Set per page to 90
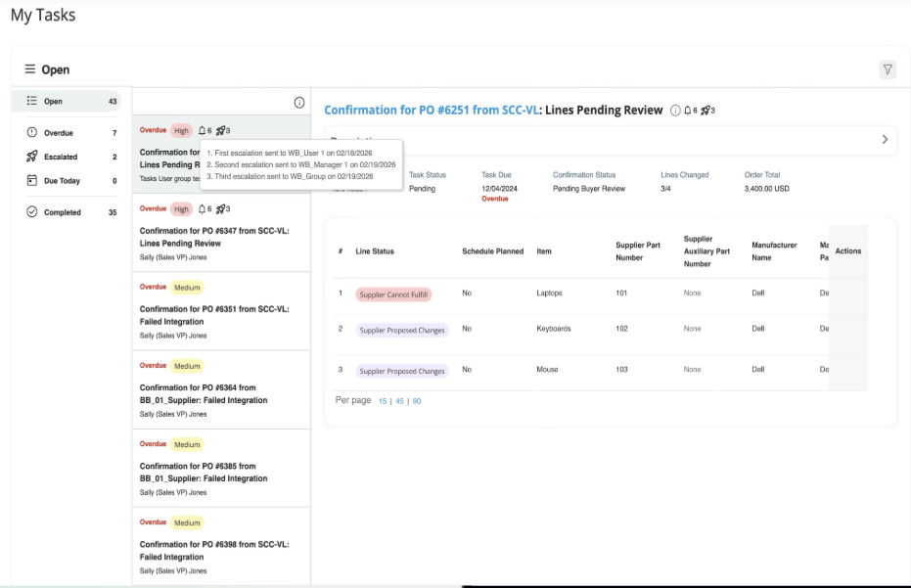 417,401
